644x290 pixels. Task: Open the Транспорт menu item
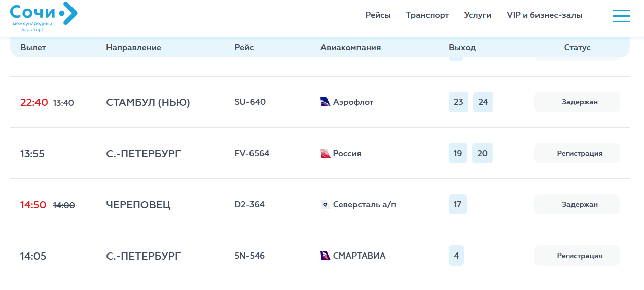pyautogui.click(x=427, y=15)
